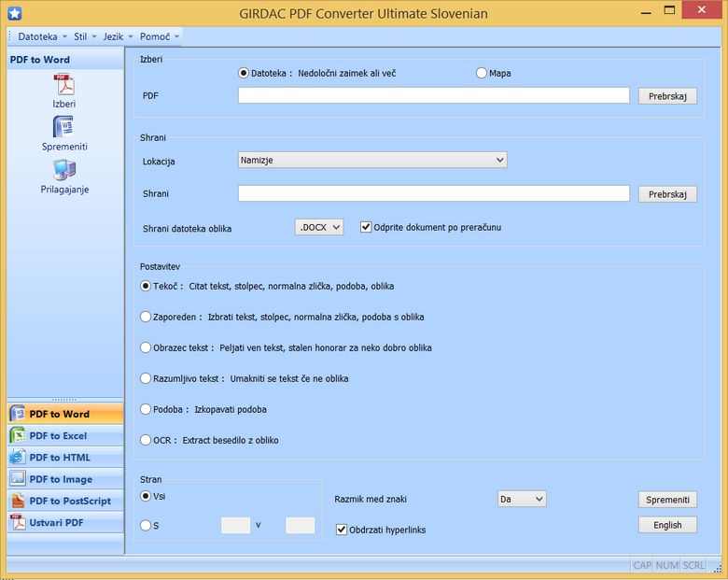Click the PDF file path input field
This screenshot has width=728, height=580.
tap(434, 95)
